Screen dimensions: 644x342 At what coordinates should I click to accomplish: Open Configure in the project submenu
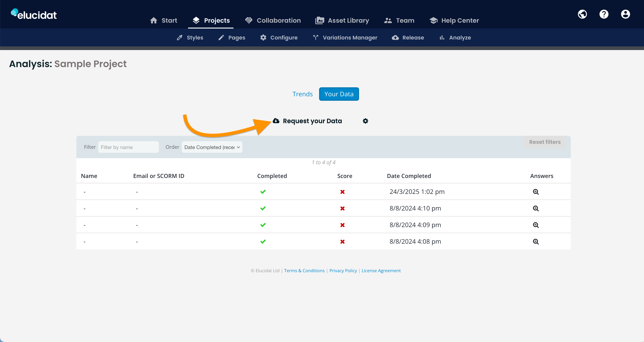coord(279,38)
